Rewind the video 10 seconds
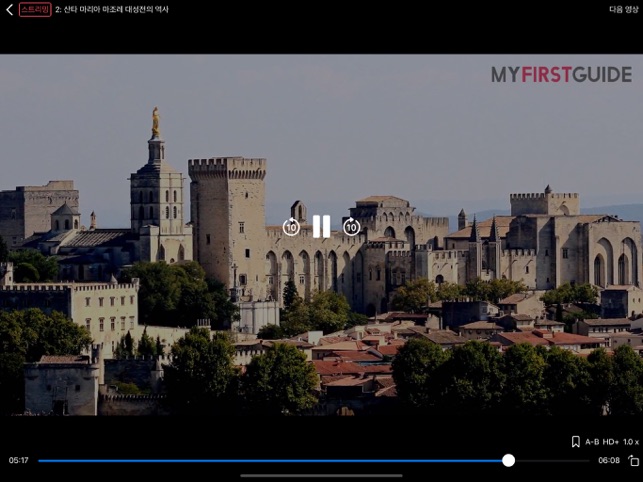643x482 pixels. point(291,226)
